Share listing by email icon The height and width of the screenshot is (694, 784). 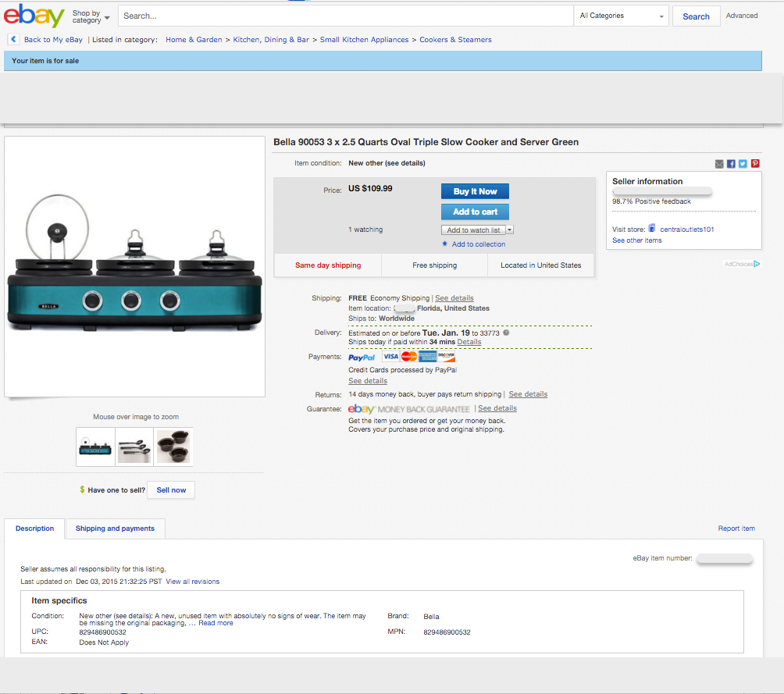click(x=719, y=164)
